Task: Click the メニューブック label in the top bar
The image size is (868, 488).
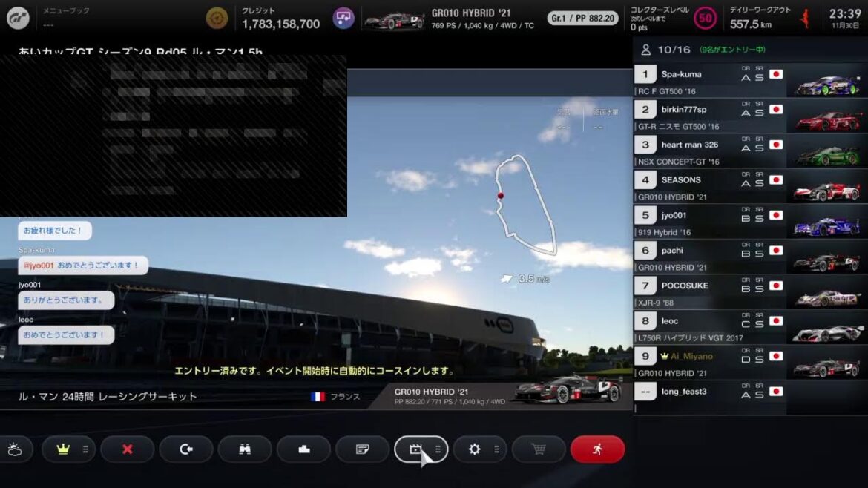Action: (x=66, y=10)
